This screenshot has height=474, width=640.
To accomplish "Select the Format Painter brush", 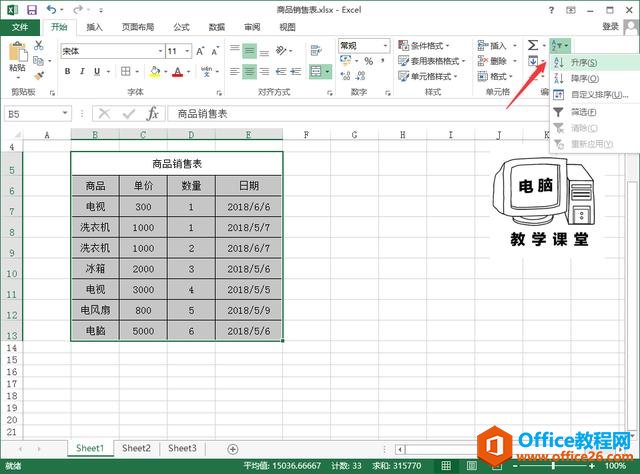I will click(x=39, y=76).
